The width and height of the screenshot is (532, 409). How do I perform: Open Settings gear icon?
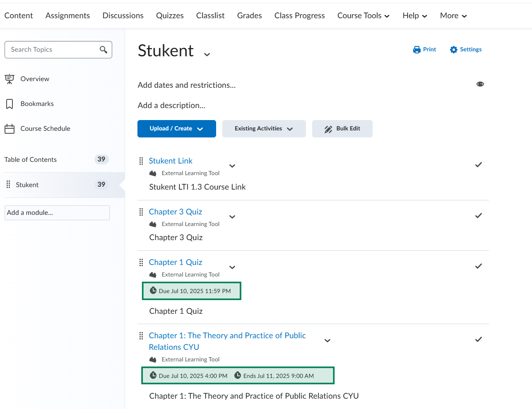[x=454, y=50]
